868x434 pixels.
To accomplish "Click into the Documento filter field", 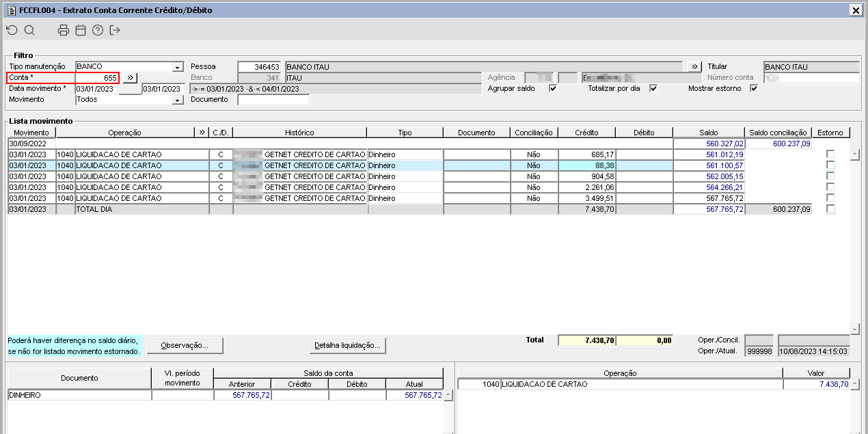I will point(273,100).
